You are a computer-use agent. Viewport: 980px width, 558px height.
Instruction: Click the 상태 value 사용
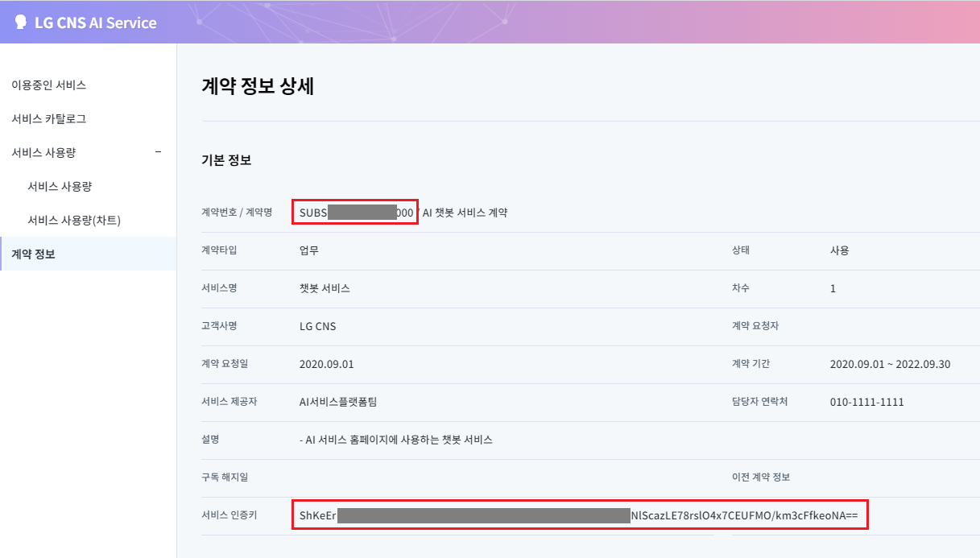(839, 250)
